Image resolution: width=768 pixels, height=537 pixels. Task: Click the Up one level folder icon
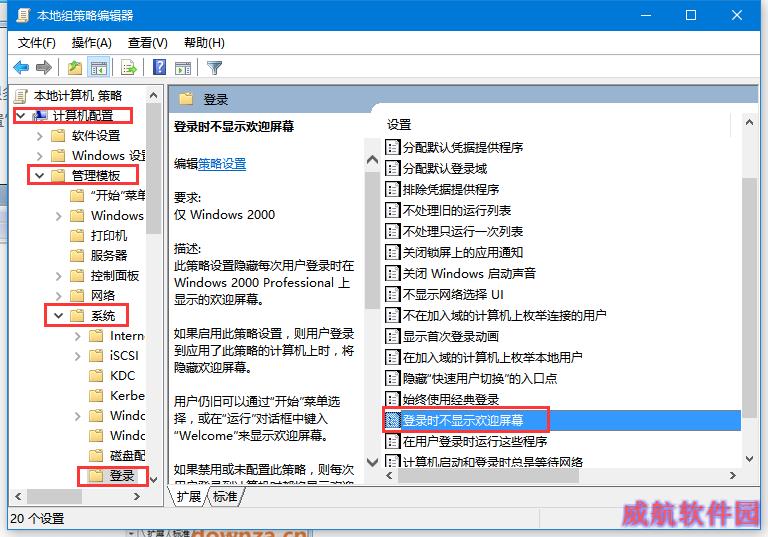75,67
